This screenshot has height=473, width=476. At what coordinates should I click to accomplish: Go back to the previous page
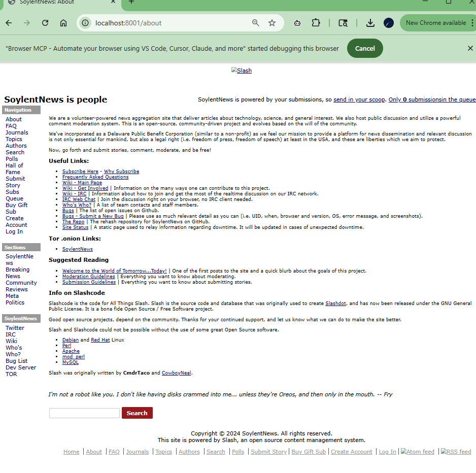9,23
